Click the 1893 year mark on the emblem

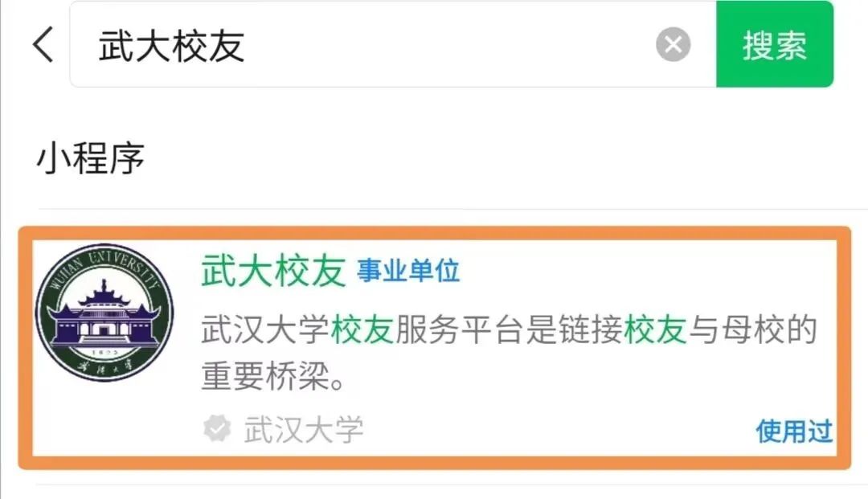click(104, 352)
